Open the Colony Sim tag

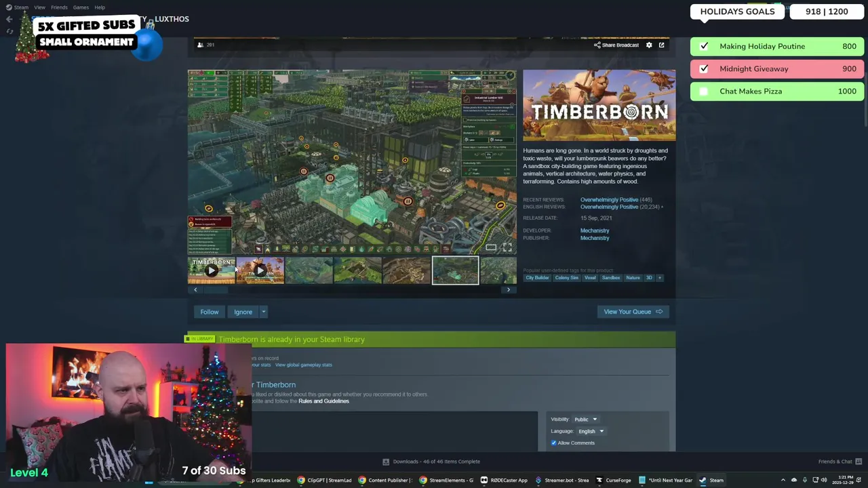click(x=566, y=277)
